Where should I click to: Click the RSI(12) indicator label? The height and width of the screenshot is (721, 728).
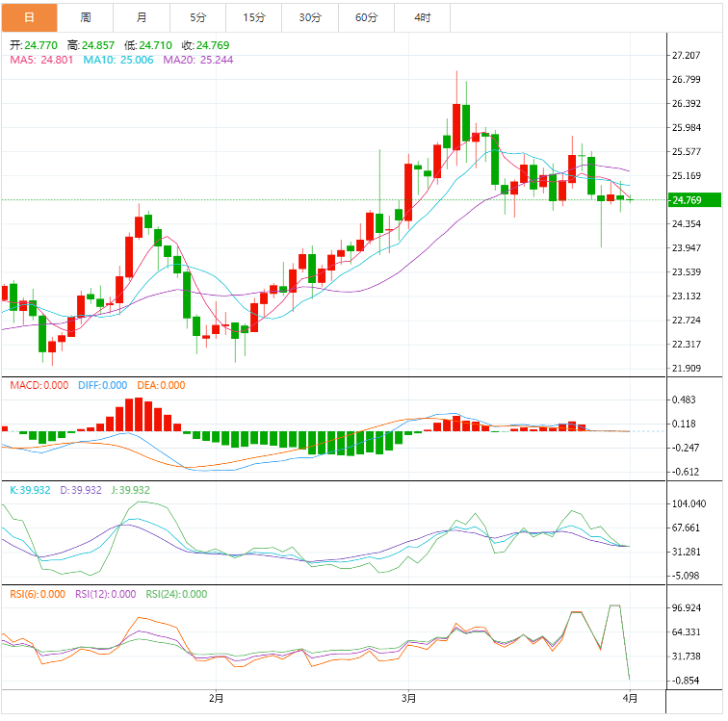pyautogui.click(x=106, y=594)
